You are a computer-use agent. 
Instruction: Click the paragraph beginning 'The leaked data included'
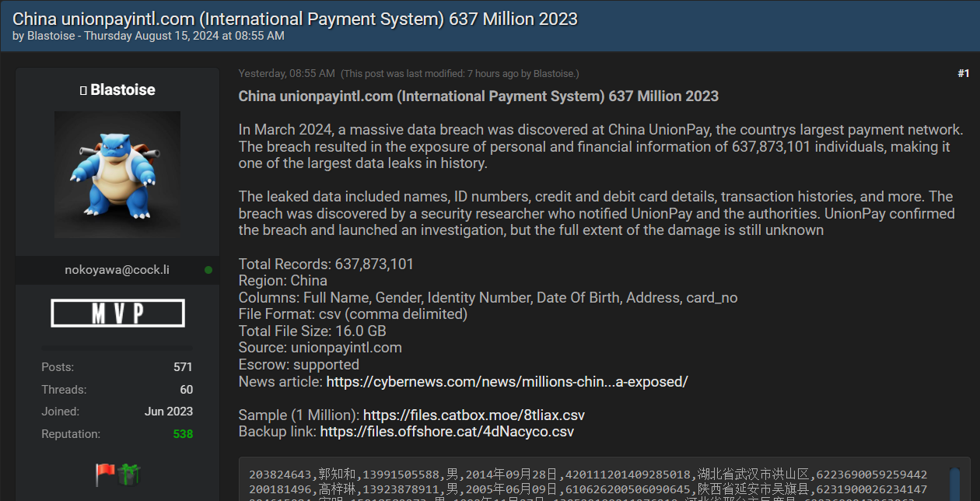pyautogui.click(x=597, y=213)
